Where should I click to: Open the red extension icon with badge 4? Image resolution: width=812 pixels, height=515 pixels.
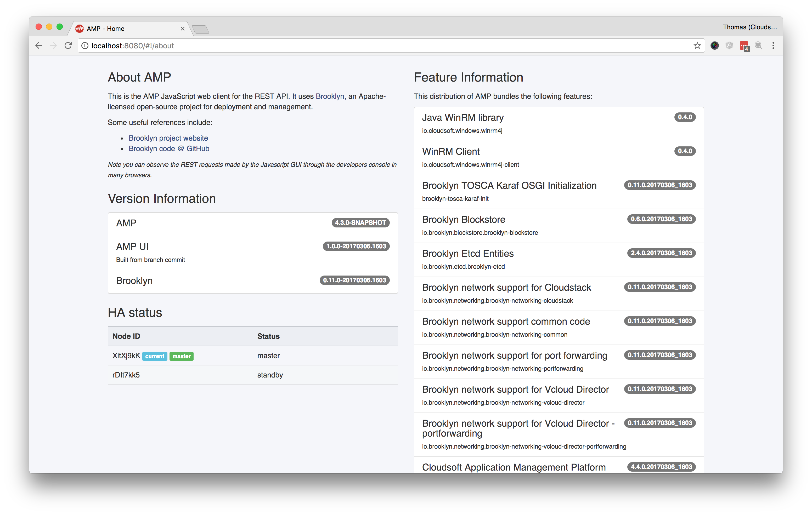(744, 46)
